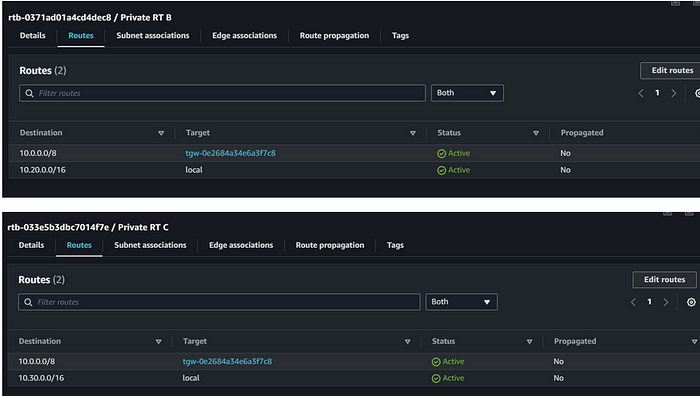Go to previous page in Private RT B

point(641,93)
